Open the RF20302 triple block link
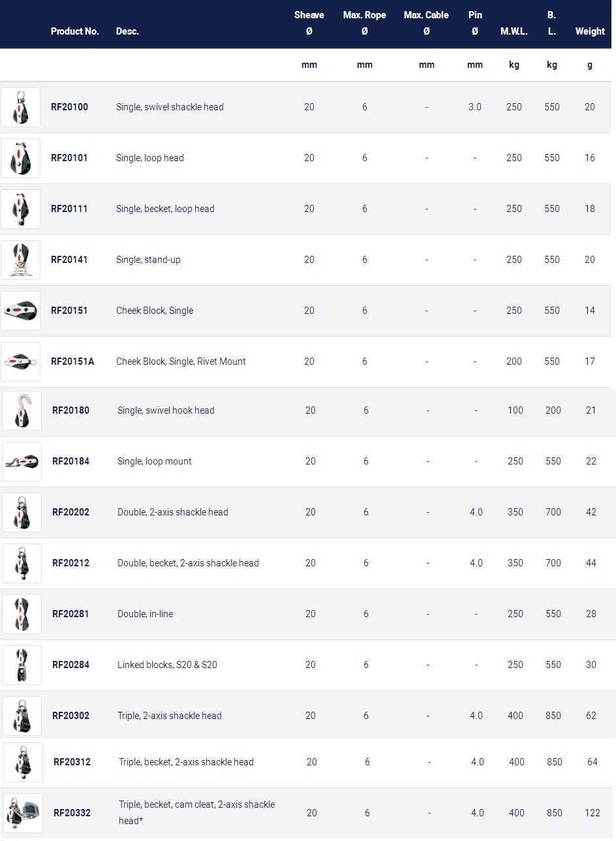616x841 pixels. pyautogui.click(x=70, y=716)
